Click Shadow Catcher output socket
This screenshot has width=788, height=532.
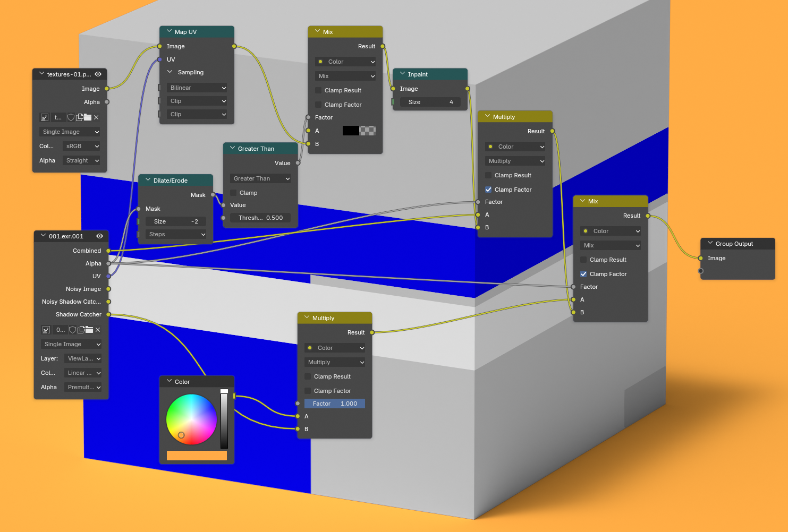[108, 314]
